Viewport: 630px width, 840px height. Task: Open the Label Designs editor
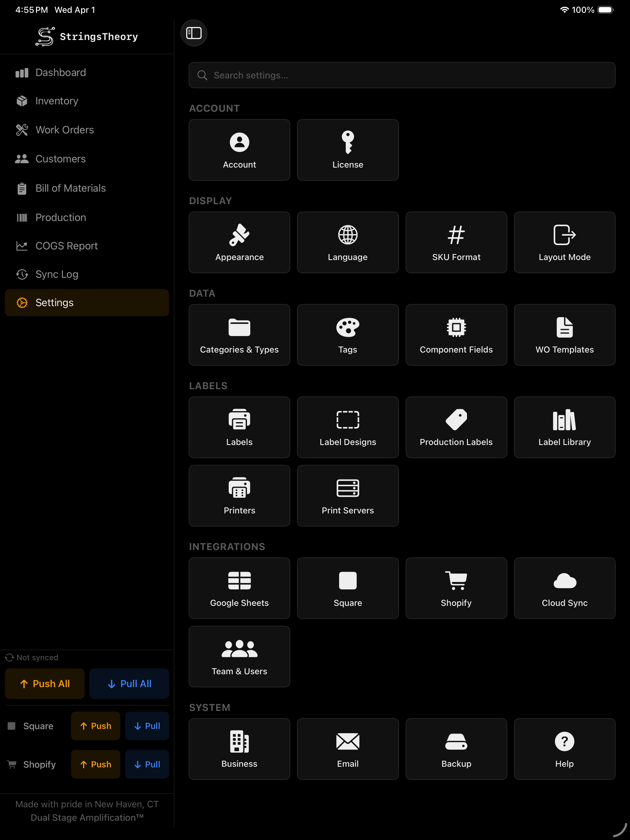347,427
